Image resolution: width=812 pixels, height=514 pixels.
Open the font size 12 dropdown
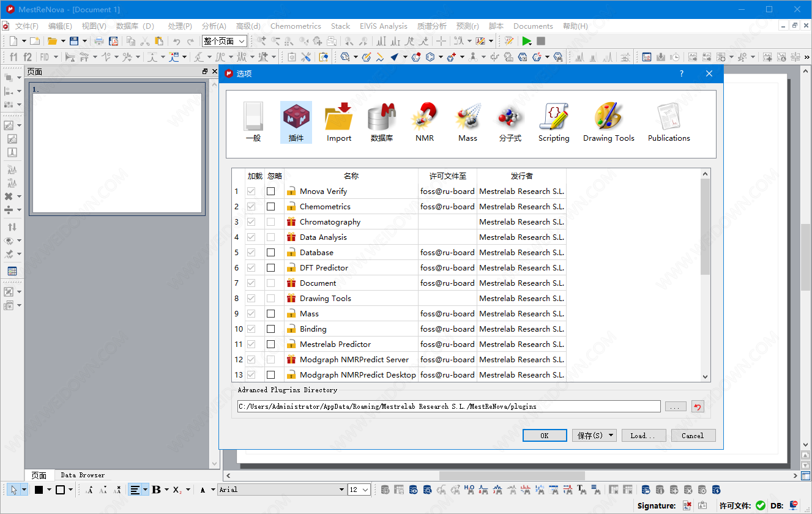click(x=359, y=490)
